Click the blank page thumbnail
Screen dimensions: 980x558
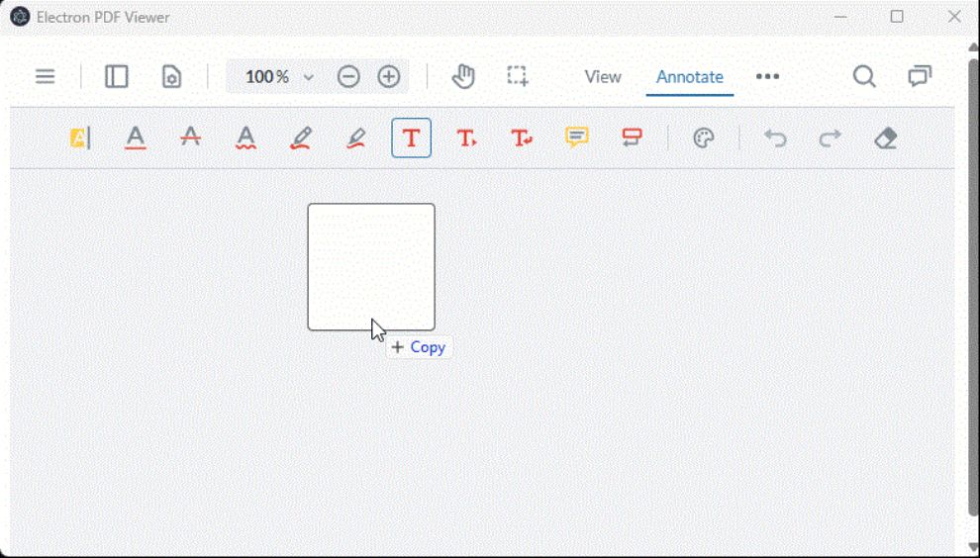pos(371,267)
